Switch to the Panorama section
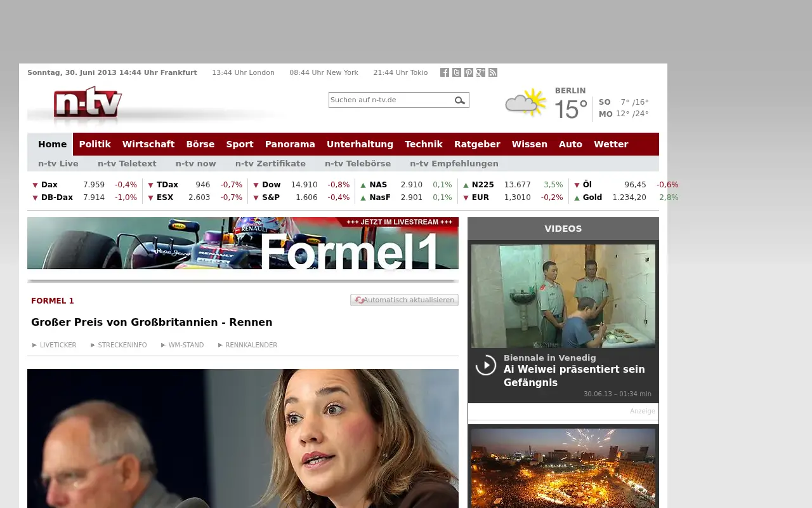Screen dimensions: 812x508 click(290, 144)
